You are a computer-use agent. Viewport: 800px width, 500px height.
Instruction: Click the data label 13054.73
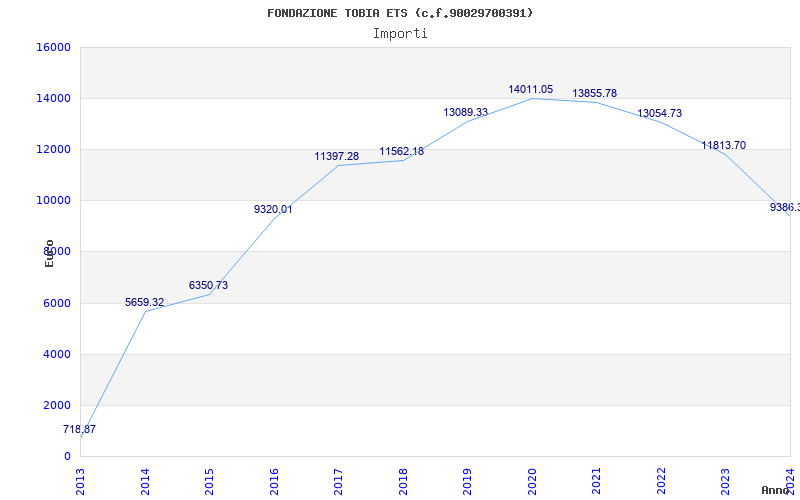(659, 114)
